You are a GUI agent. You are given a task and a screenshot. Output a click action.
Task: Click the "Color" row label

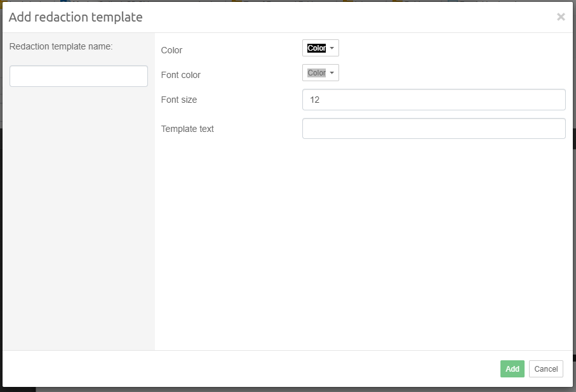pyautogui.click(x=171, y=50)
